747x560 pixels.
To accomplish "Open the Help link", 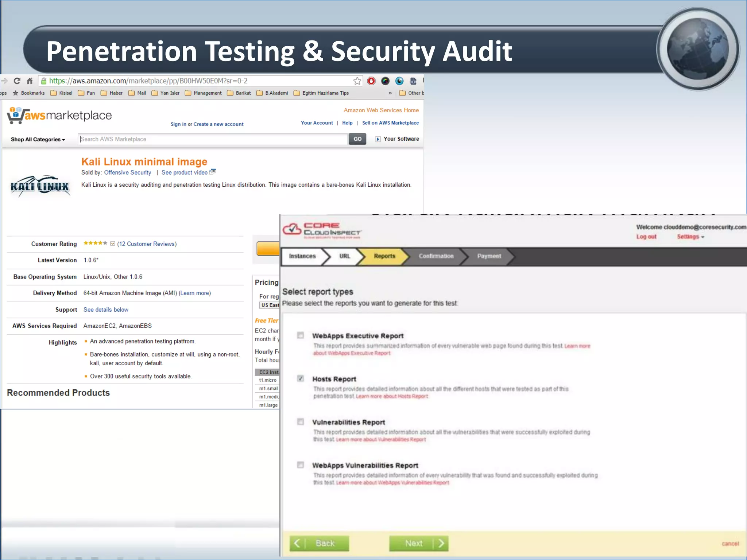I will 347,123.
